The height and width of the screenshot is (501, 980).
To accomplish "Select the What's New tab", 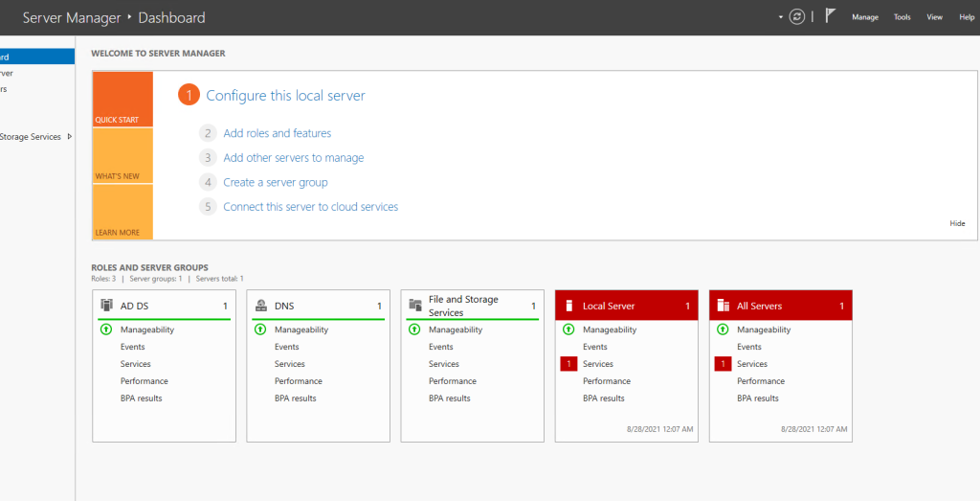I will point(122,155).
